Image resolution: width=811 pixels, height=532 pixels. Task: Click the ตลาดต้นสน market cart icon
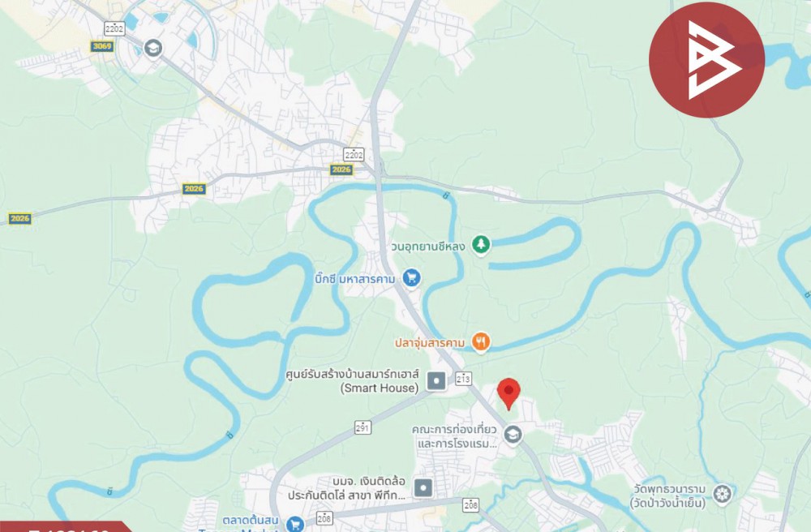295,523
